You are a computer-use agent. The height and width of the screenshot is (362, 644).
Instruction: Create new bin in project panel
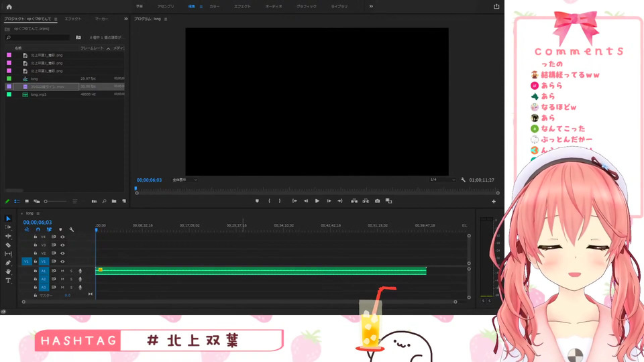(x=114, y=201)
